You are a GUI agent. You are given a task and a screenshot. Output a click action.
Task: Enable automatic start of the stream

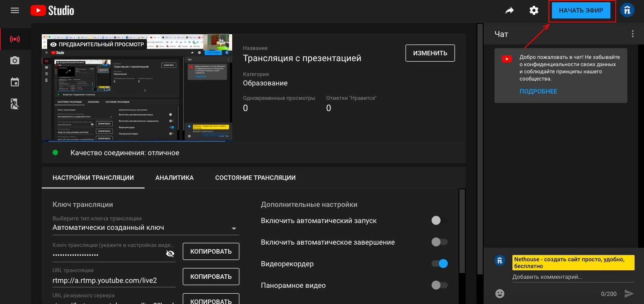coord(439,220)
